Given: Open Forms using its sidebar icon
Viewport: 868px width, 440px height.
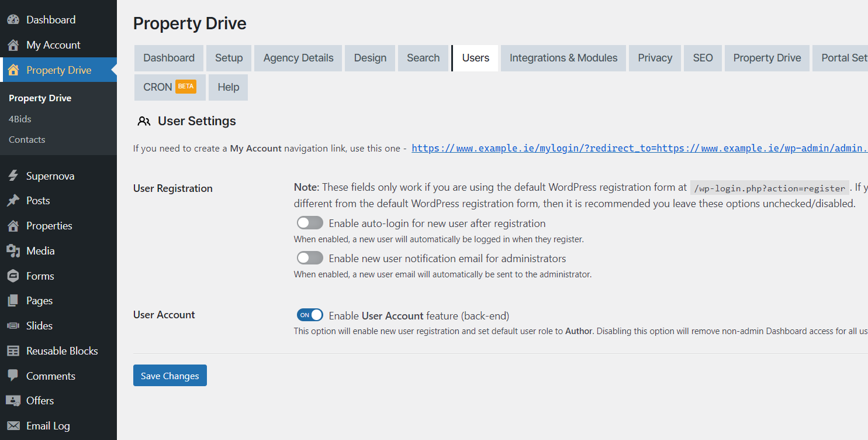Looking at the screenshot, I should [x=13, y=276].
